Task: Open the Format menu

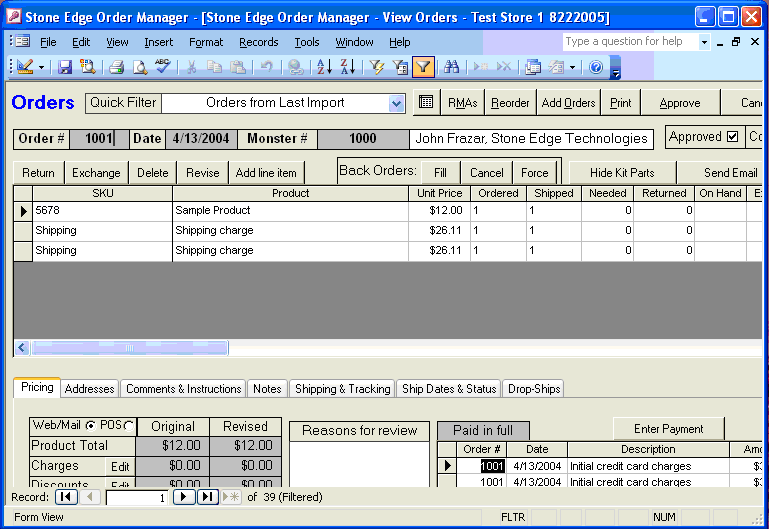Action: pos(206,42)
